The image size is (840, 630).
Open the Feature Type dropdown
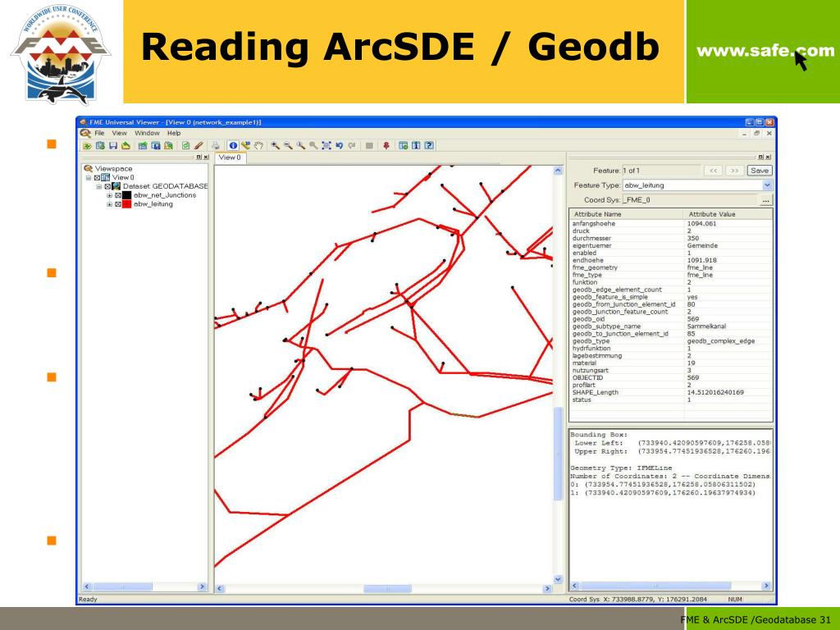tap(767, 185)
